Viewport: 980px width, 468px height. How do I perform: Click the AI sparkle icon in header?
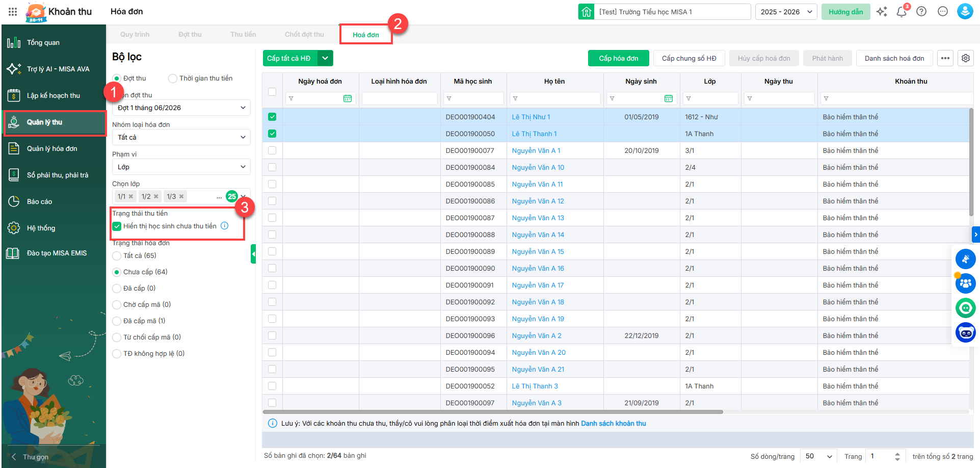click(882, 12)
